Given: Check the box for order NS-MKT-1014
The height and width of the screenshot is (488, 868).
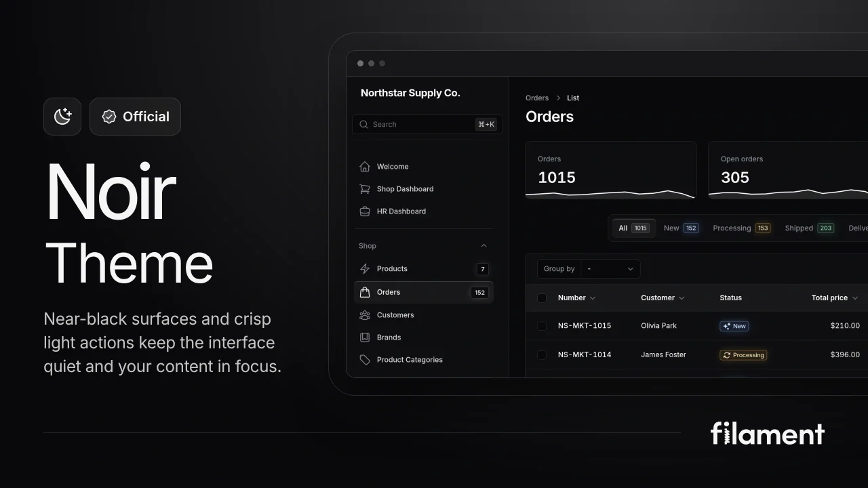Looking at the screenshot, I should tap(542, 355).
